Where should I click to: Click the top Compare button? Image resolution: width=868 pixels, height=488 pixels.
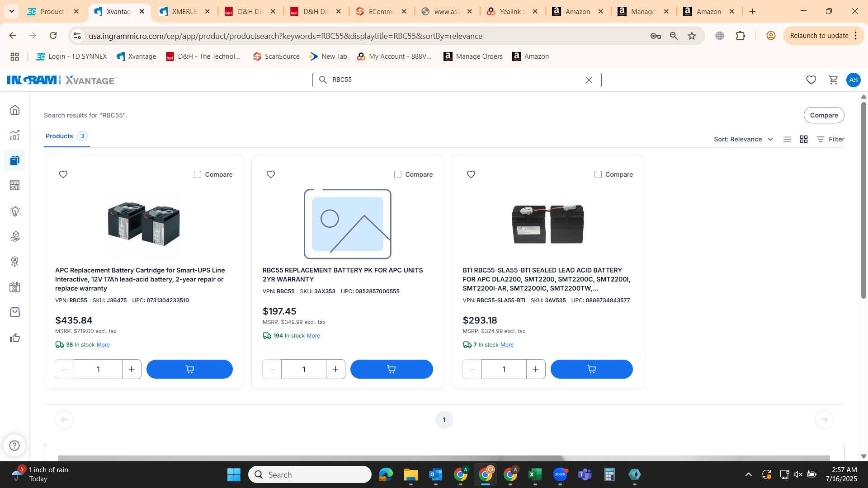tap(824, 115)
